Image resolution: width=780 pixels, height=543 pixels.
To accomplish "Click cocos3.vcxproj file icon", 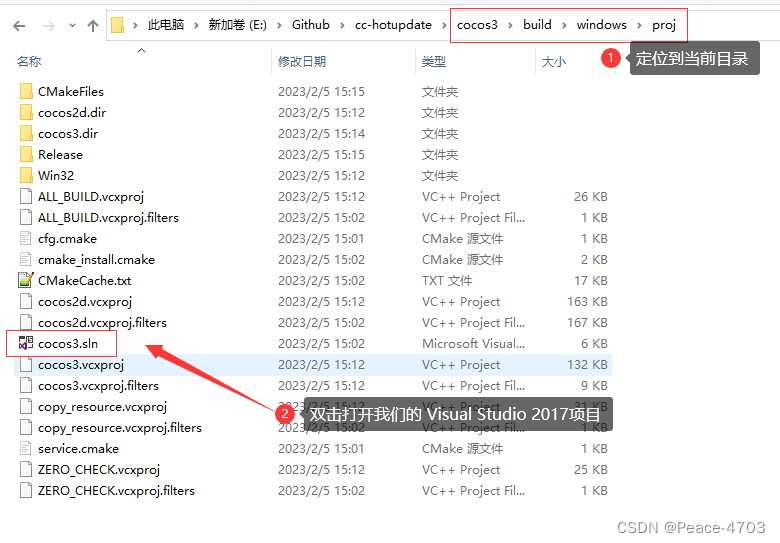I will tap(26, 364).
